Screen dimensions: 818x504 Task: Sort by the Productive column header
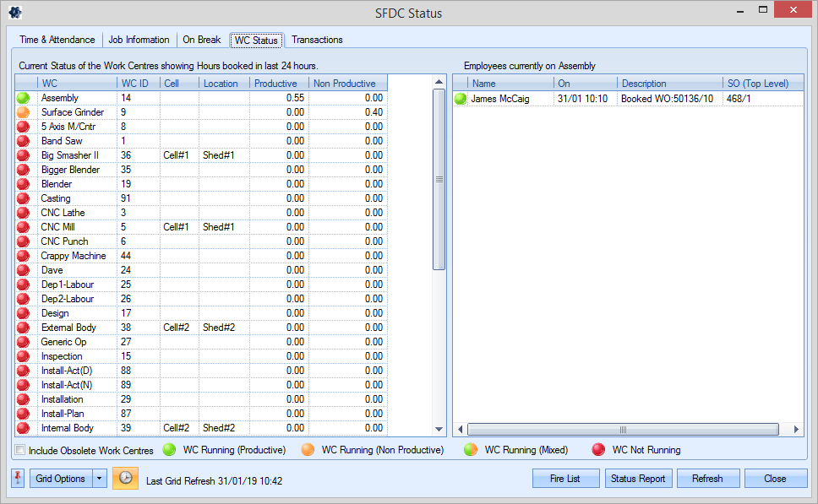(278, 84)
